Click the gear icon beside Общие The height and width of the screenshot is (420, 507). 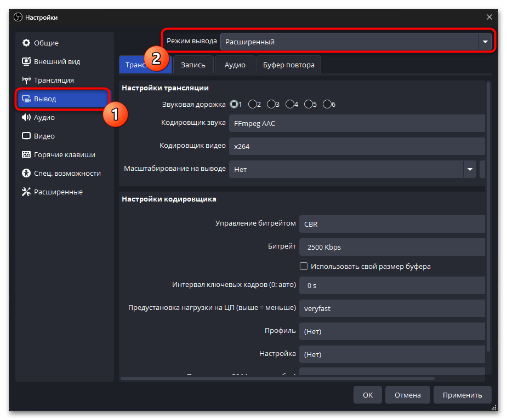[26, 43]
